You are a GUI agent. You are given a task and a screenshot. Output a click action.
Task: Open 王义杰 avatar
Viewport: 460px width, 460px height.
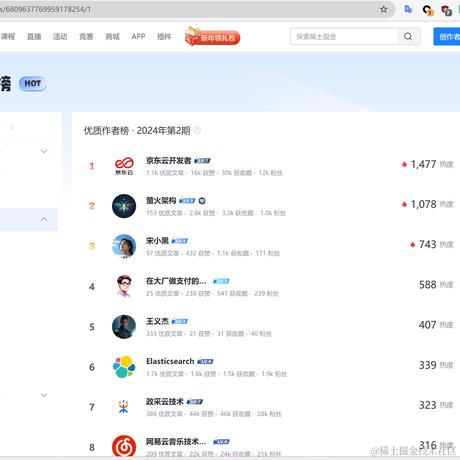[x=124, y=327]
